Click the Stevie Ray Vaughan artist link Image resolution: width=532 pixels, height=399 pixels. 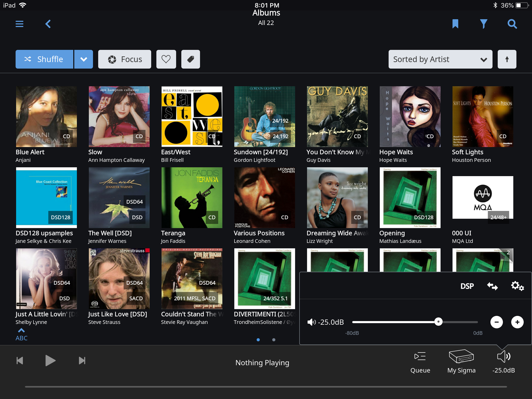click(x=184, y=322)
